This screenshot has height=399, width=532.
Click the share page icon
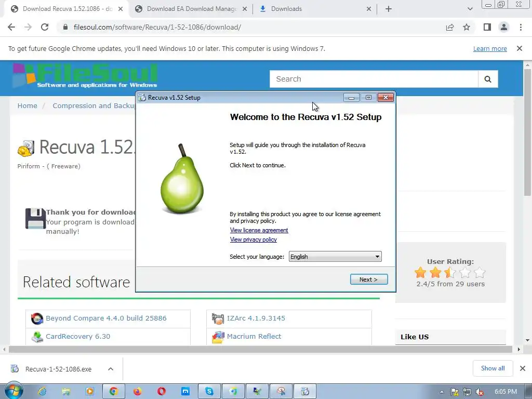[x=450, y=27]
